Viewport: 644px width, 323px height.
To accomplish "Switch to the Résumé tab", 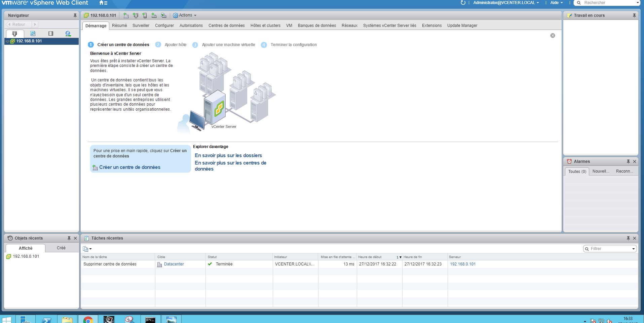I will click(x=119, y=26).
